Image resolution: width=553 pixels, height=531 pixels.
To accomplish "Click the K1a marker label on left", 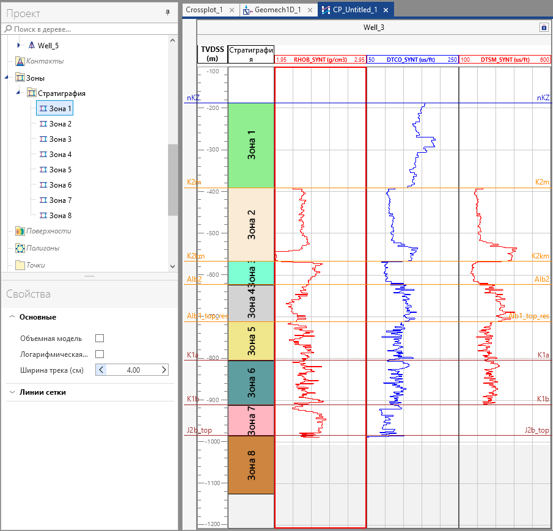I will (192, 355).
